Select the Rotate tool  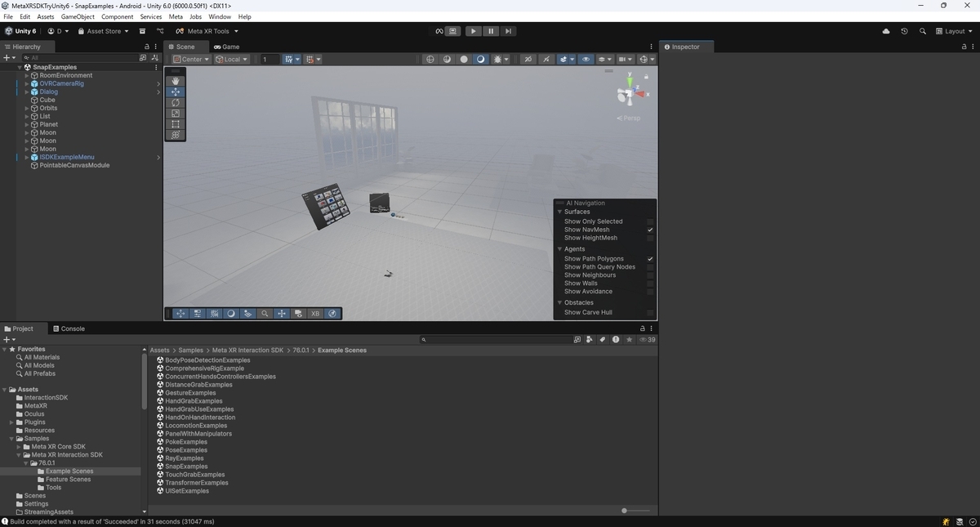click(176, 103)
